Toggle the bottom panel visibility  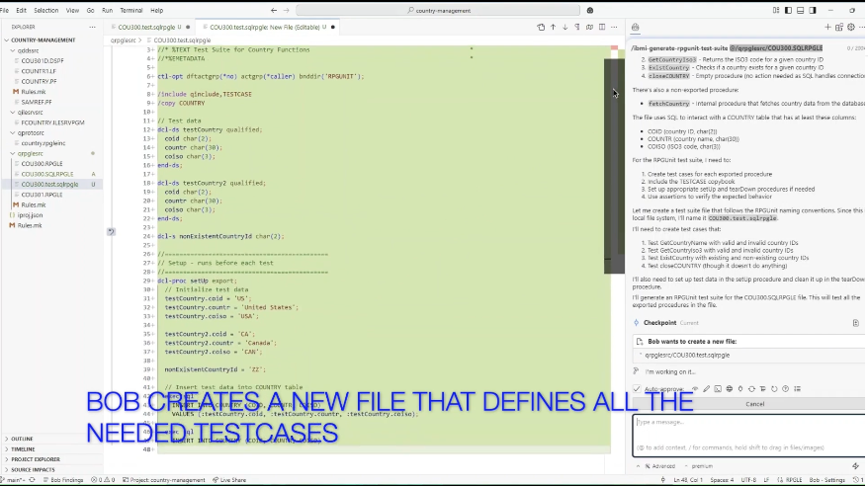tap(801, 11)
